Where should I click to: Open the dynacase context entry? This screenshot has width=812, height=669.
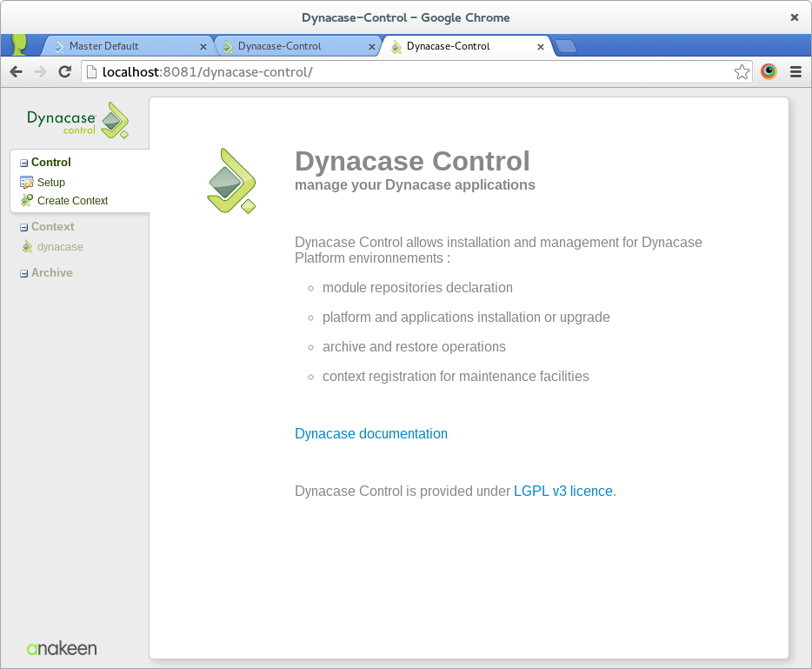coord(60,247)
